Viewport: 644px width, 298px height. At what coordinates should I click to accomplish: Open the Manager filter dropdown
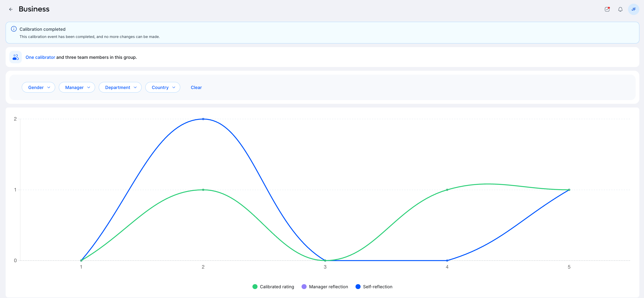[x=77, y=87]
